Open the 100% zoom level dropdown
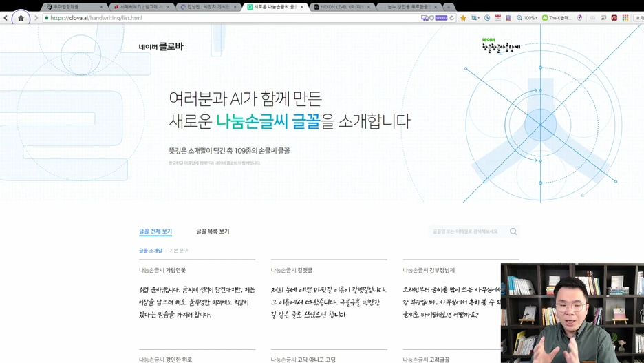644x363 pixels. point(530,18)
